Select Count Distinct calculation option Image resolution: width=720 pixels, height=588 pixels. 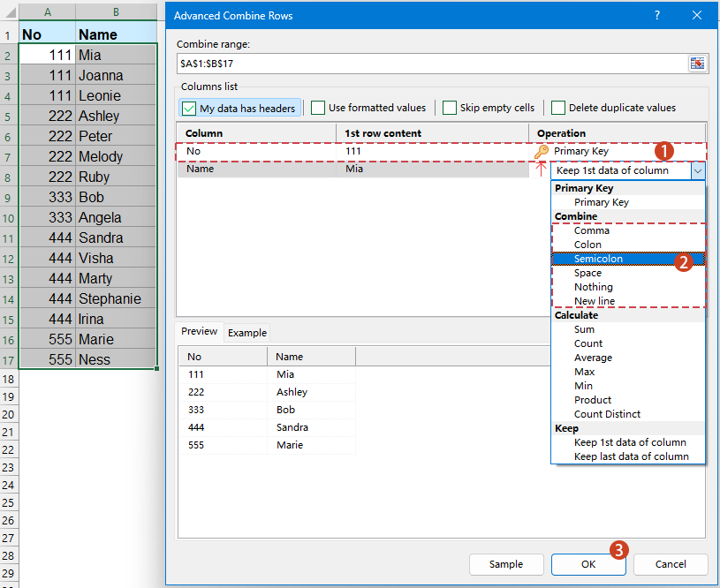pyautogui.click(x=607, y=414)
